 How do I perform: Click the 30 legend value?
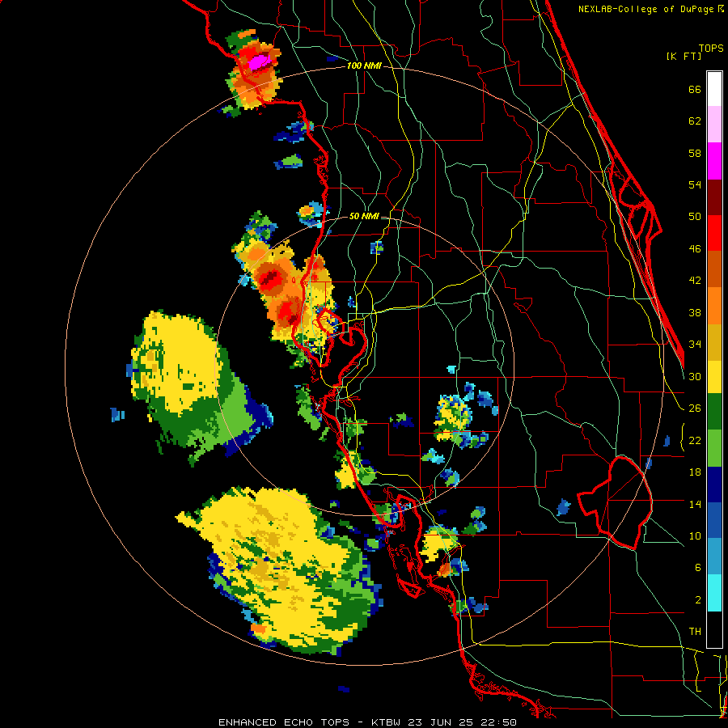(695, 376)
